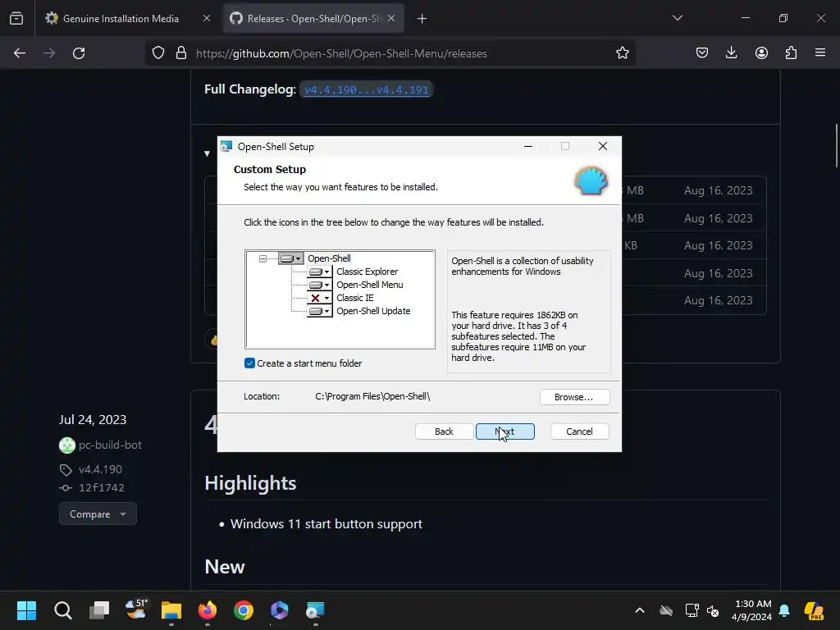840x630 pixels.
Task: Open commit 12f1742 link
Action: [x=101, y=487]
